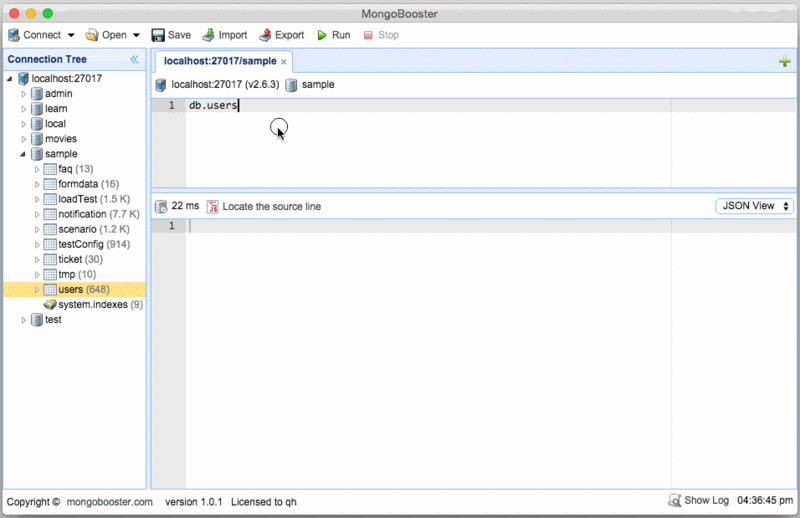Click the Open folder icon
This screenshot has width=800, height=518.
pyautogui.click(x=92, y=35)
